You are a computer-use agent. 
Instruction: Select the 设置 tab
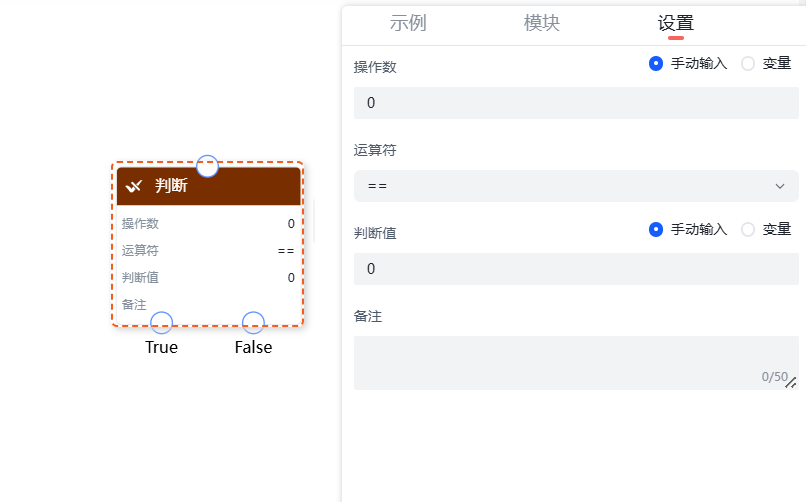coord(675,23)
